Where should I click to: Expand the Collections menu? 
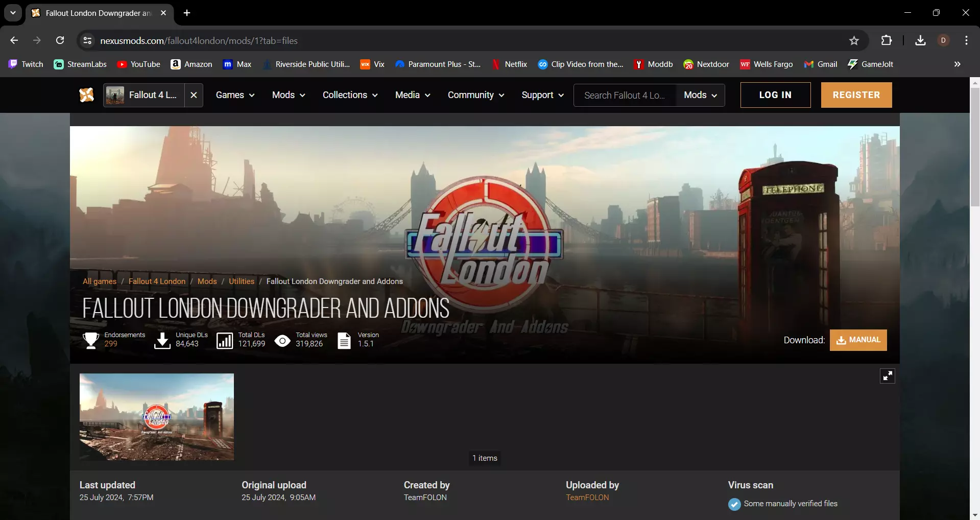(350, 95)
